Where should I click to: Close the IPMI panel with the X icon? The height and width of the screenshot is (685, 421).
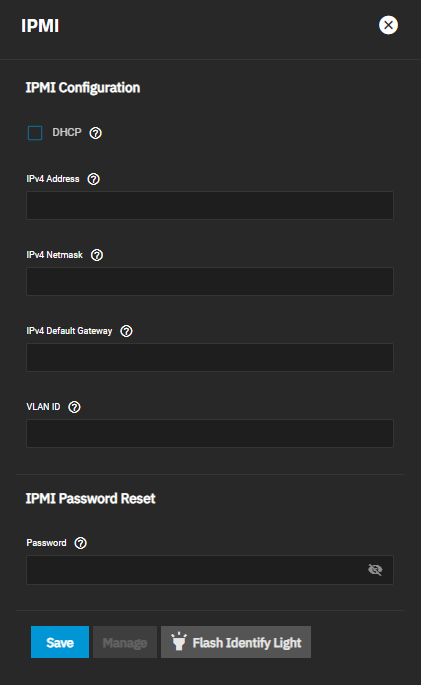pyautogui.click(x=388, y=25)
